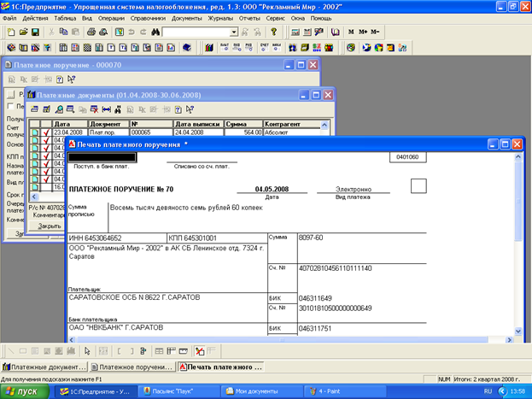The height and width of the screenshot is (399, 532).
Task: Open the Calculator icon in main toolbar
Action: click(295, 32)
